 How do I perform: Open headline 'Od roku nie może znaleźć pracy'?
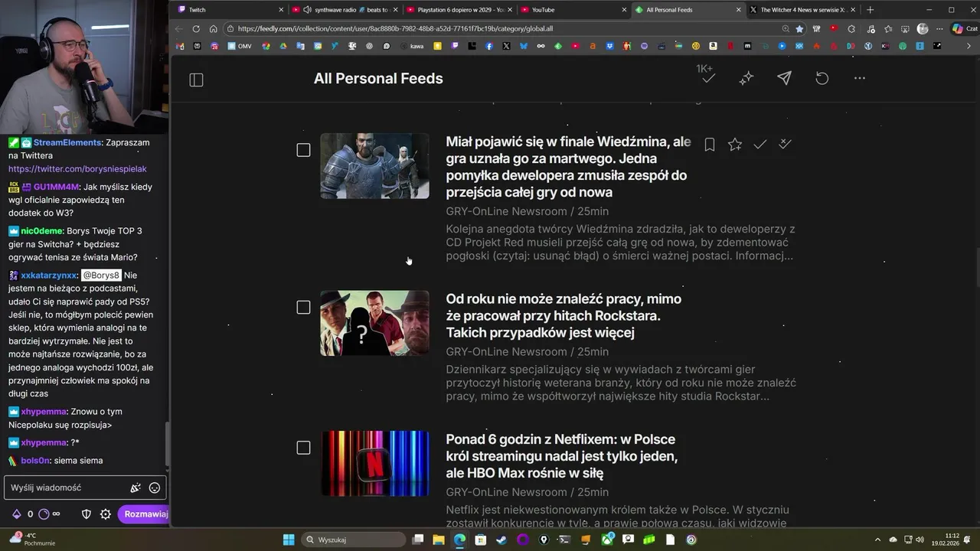point(563,315)
